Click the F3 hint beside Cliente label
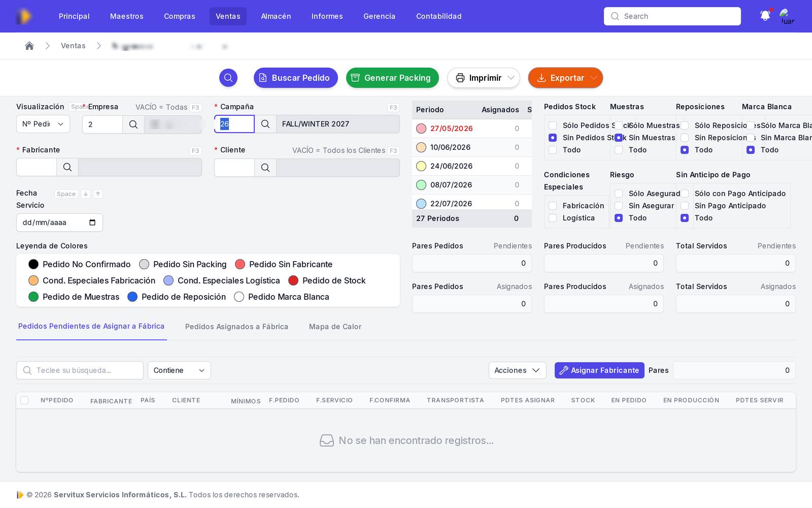The height and width of the screenshot is (508, 812). tap(393, 150)
